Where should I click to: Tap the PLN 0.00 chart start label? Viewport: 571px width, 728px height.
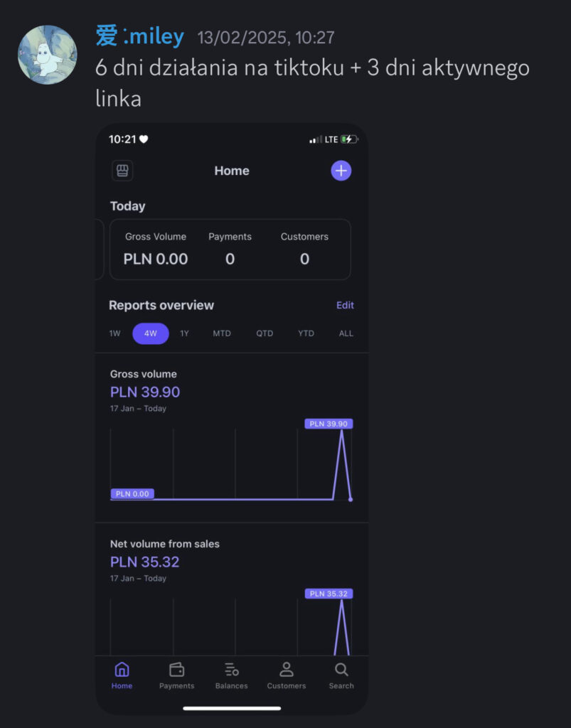[132, 493]
